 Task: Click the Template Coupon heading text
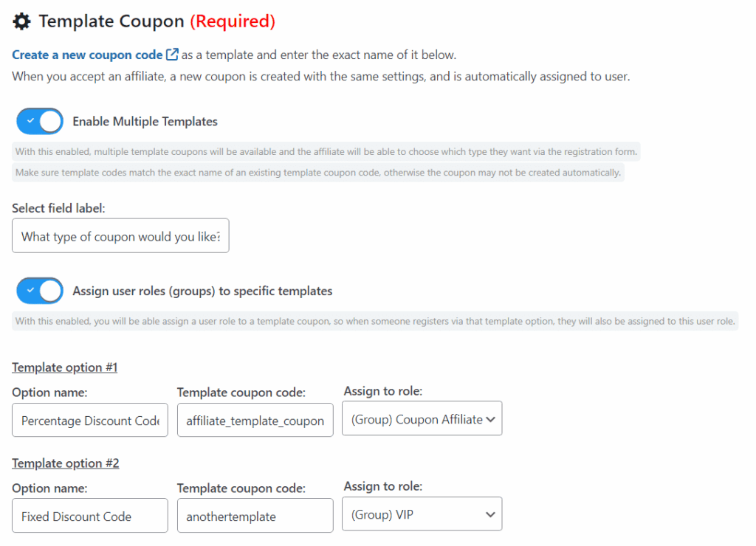(x=111, y=21)
